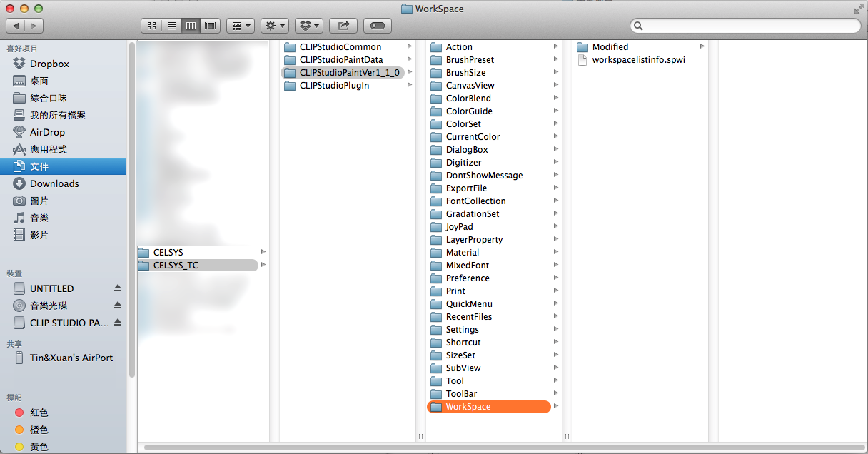868x454 pixels.
Task: Go back to previous folder
Action: tap(16, 26)
